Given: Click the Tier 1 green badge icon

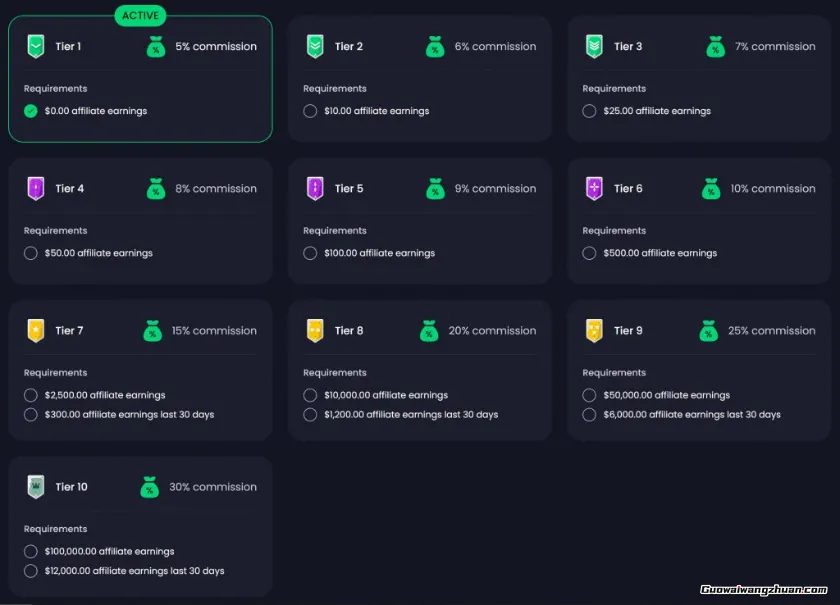Looking at the screenshot, I should (36, 46).
